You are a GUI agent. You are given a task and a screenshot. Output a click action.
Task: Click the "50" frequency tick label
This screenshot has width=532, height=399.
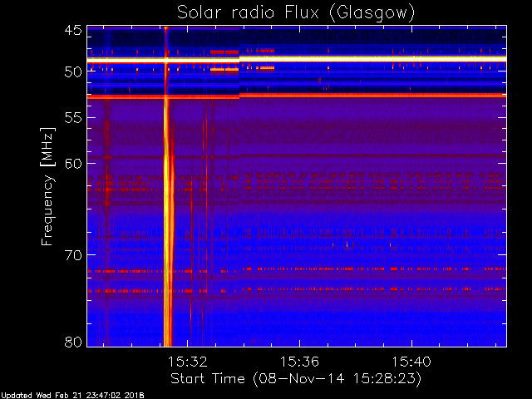coord(73,71)
